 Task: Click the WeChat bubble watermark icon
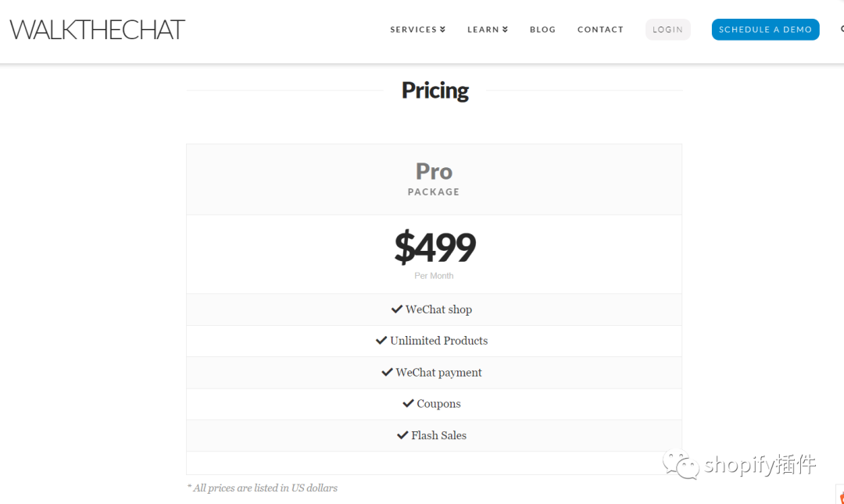tap(681, 464)
